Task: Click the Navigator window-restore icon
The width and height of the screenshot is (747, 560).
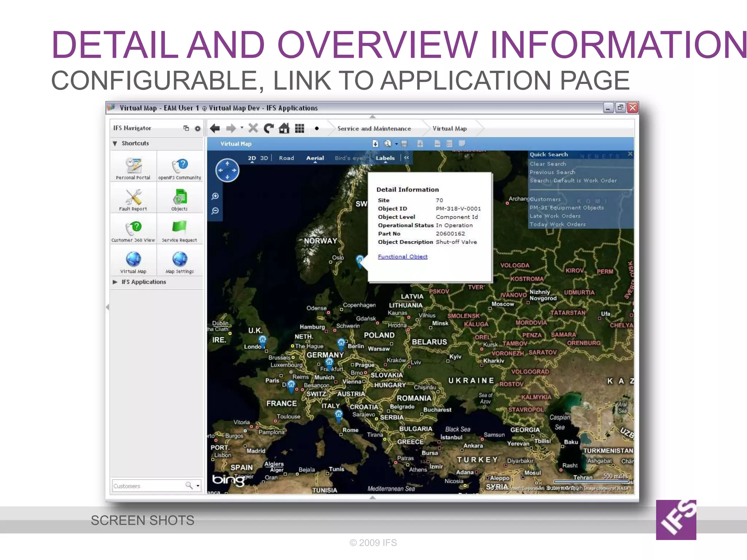Action: pyautogui.click(x=186, y=128)
